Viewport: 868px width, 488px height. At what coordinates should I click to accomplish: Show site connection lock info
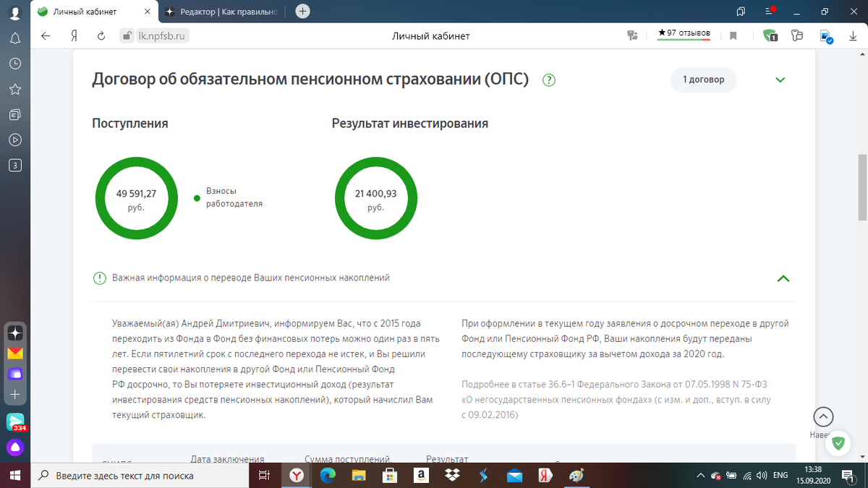point(127,35)
